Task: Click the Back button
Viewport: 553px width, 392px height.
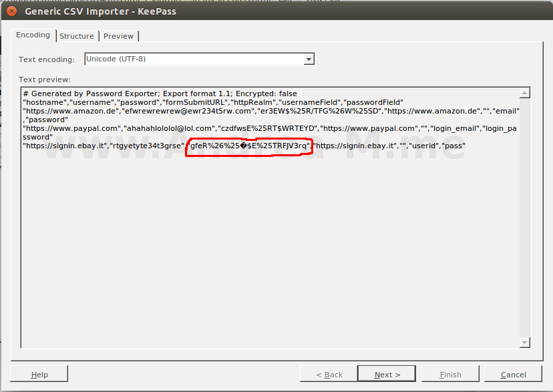Action: point(329,375)
